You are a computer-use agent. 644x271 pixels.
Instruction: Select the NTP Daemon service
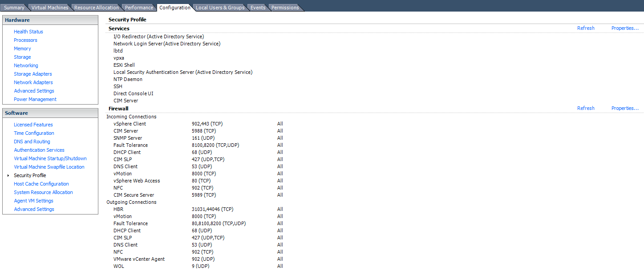128,79
